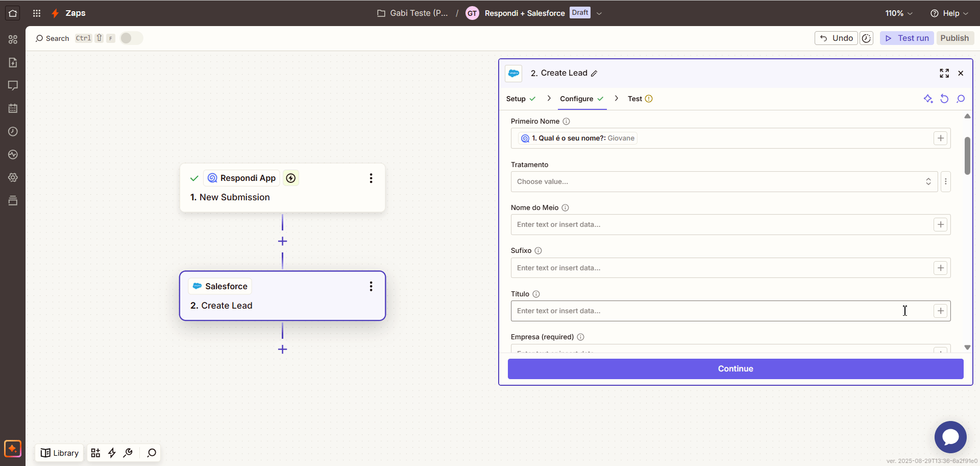Show info for Primeiro Nome field
This screenshot has height=466, width=980.
[x=566, y=121]
